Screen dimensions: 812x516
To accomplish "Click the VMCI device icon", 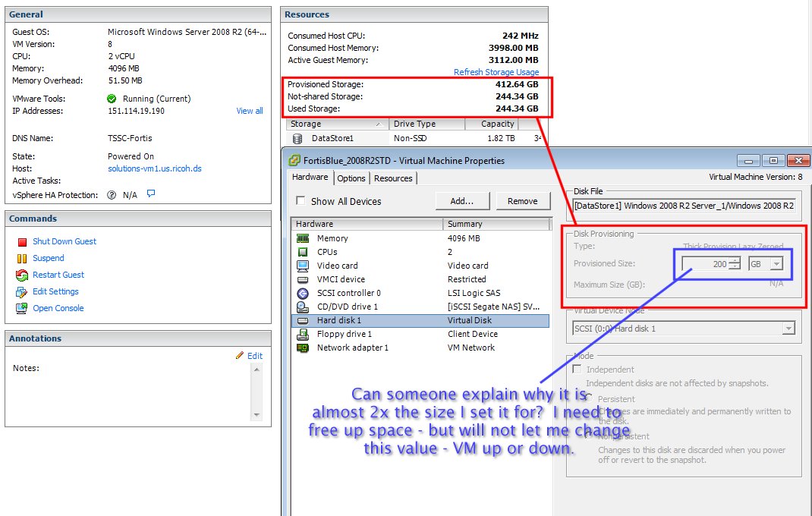I will 303,279.
